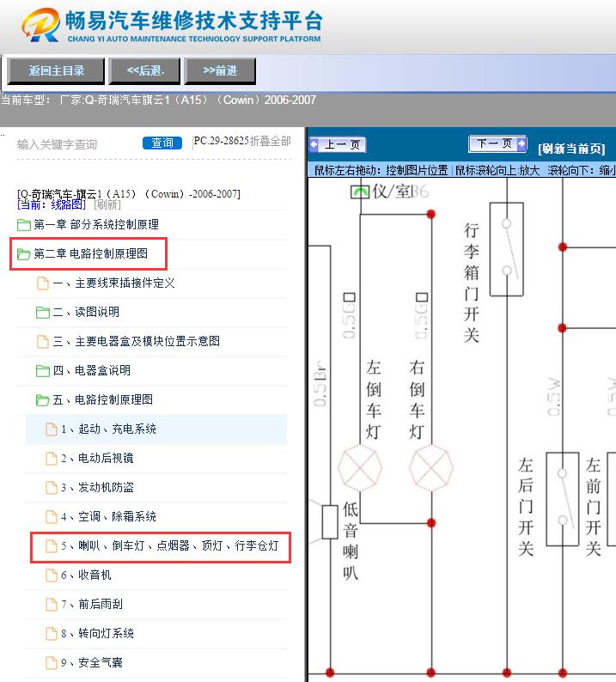Open 4、空调、除霜系统 diagram
Screen dimensions: 616x682
point(108,516)
